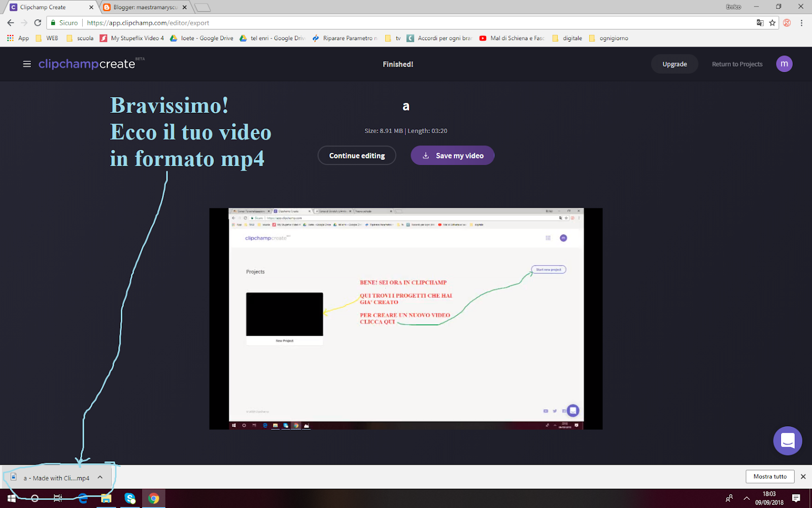Go back in browser
This screenshot has height=508, width=812.
click(x=11, y=23)
